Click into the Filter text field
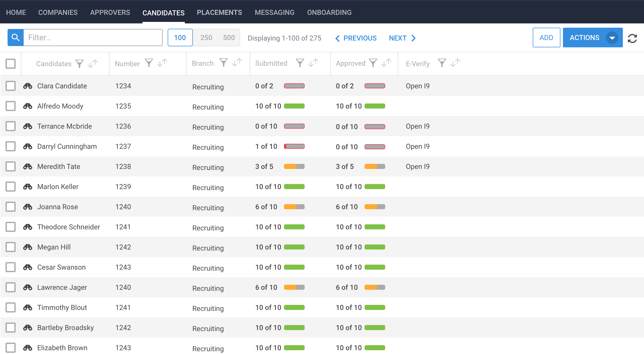Screen dimensions: 644x354 [93, 38]
